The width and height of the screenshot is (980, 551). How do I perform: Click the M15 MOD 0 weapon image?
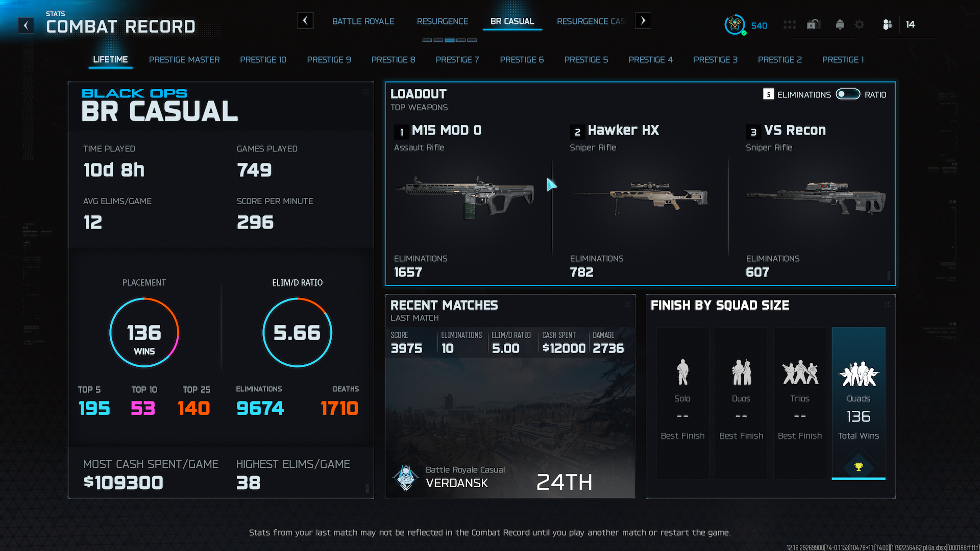(465, 198)
